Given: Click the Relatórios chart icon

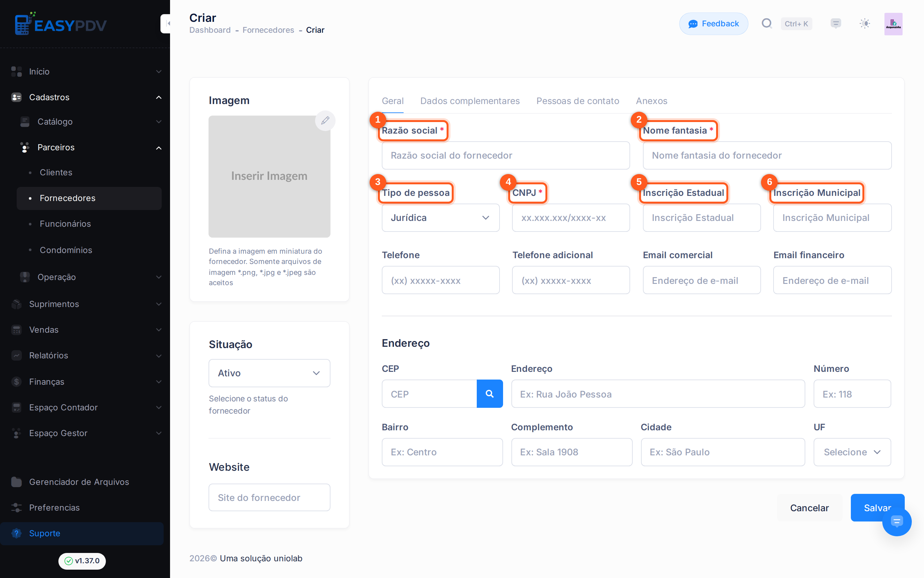Looking at the screenshot, I should pyautogui.click(x=16, y=355).
